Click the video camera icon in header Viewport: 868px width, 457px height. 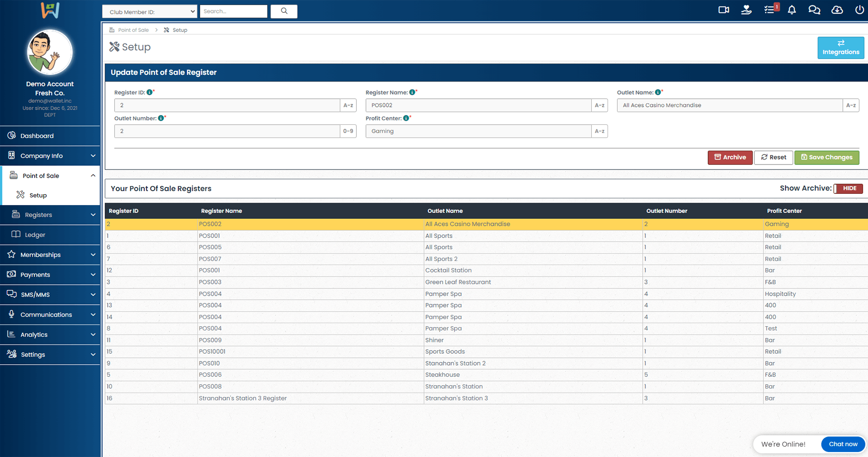coord(724,10)
